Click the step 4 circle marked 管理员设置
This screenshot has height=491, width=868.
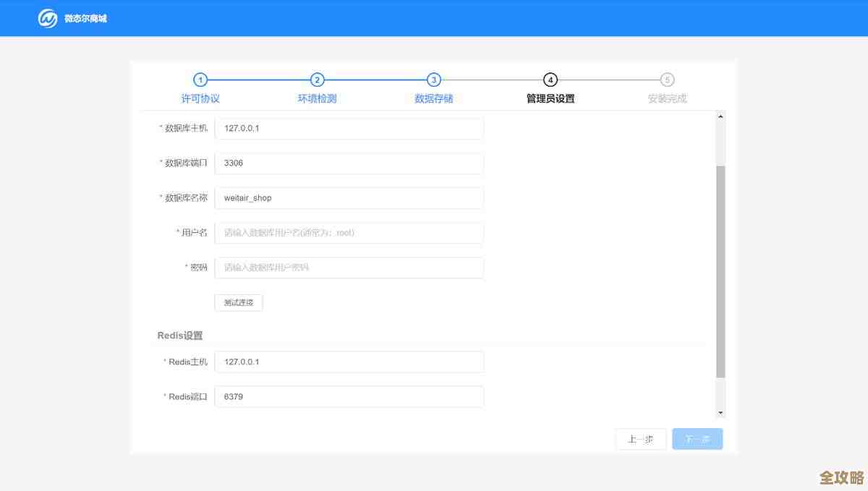pos(551,80)
